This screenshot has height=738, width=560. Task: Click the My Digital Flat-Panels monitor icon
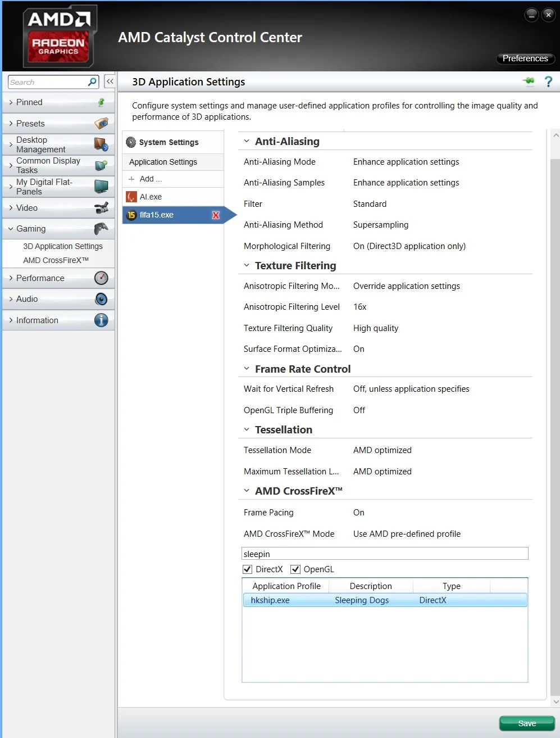(x=101, y=186)
